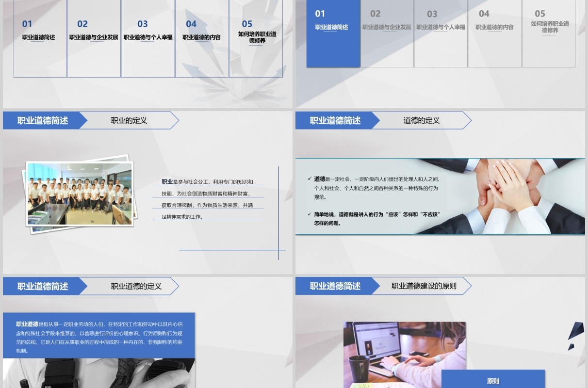Select the greyed 05 如何培养职业道德修养 box
588x388 pixels.
(549, 33)
